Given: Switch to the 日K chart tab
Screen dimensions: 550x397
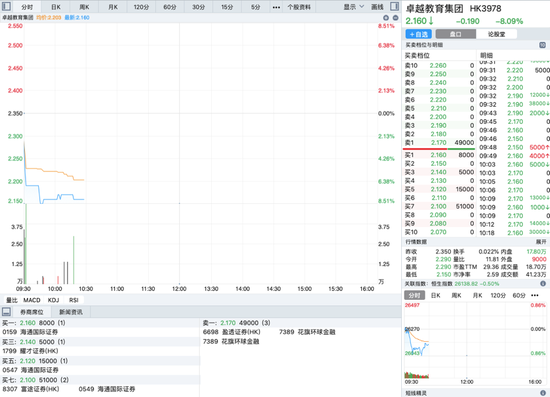Looking at the screenshot, I should (x=56, y=7).
